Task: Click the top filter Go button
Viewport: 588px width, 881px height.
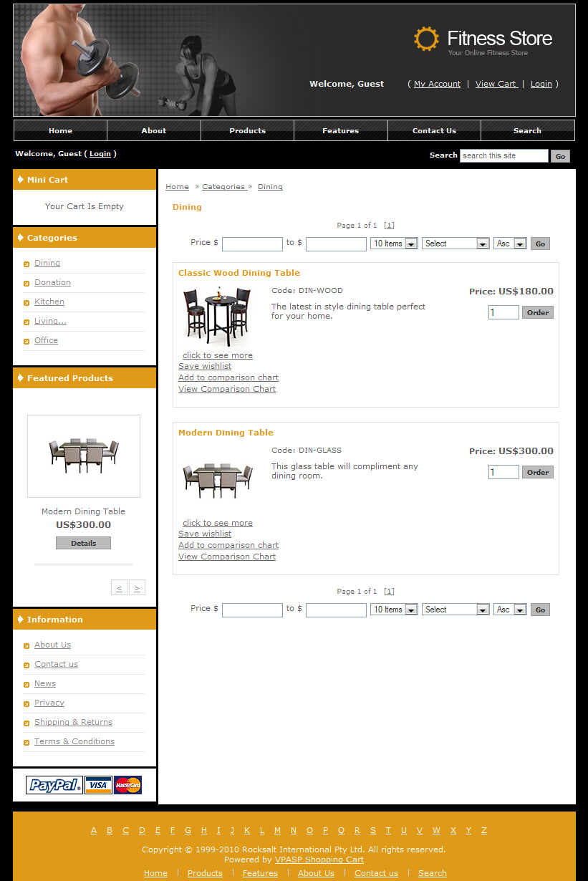Action: (540, 244)
